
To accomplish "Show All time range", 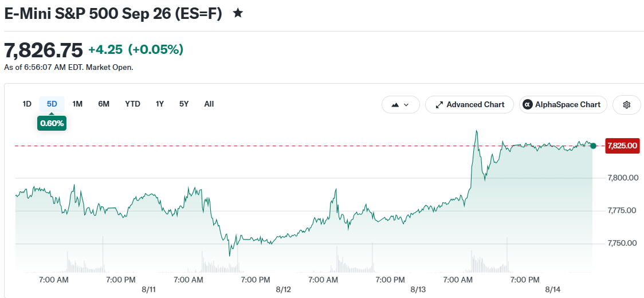I will tap(209, 104).
